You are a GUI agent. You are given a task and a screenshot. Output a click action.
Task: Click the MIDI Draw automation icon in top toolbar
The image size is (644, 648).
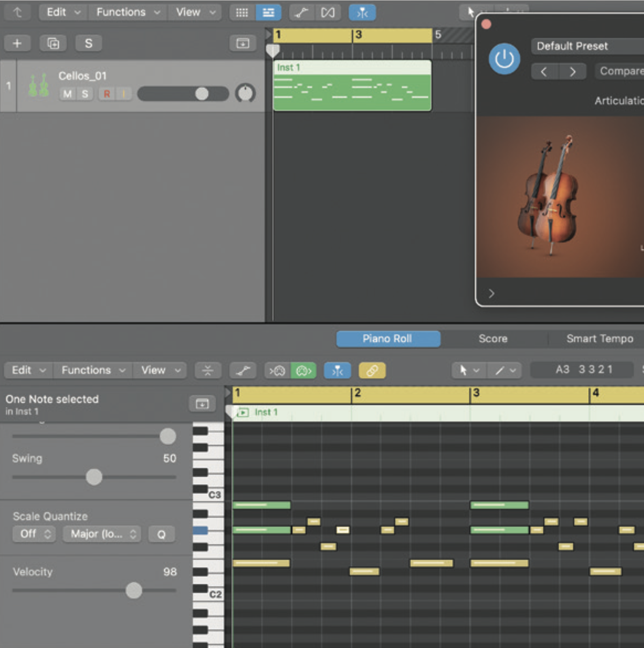301,12
